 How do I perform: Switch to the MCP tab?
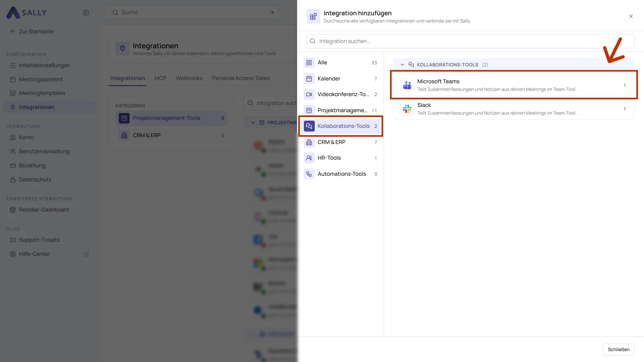[160, 78]
